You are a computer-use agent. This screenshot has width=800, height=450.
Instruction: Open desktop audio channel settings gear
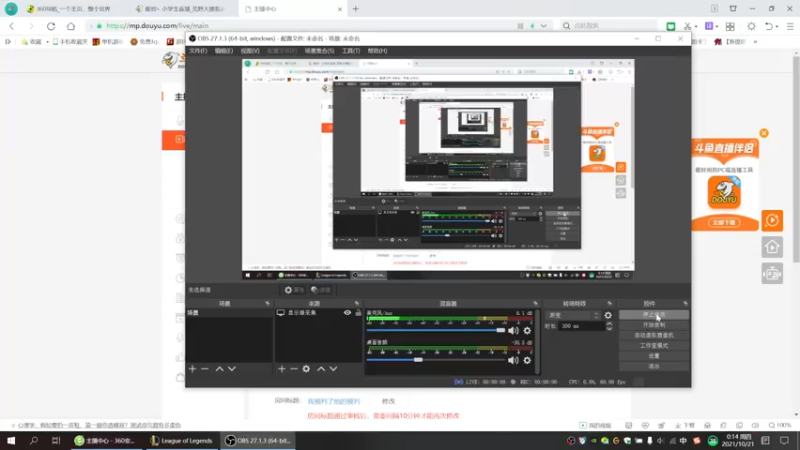(x=527, y=360)
